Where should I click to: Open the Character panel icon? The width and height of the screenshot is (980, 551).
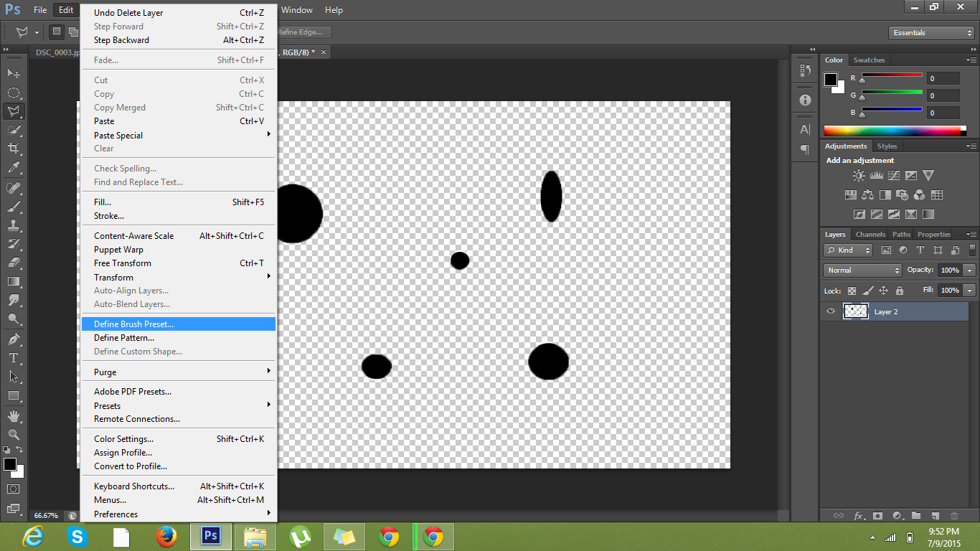pos(805,130)
